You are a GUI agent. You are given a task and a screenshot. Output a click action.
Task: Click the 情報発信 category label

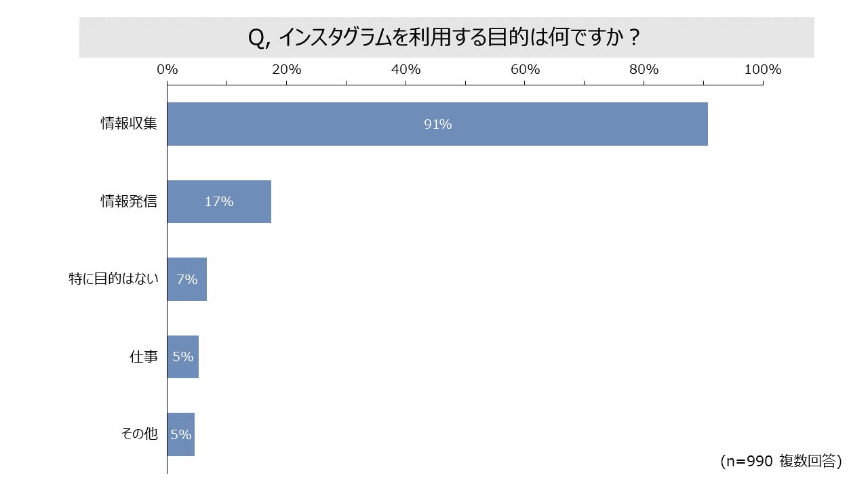coord(129,201)
